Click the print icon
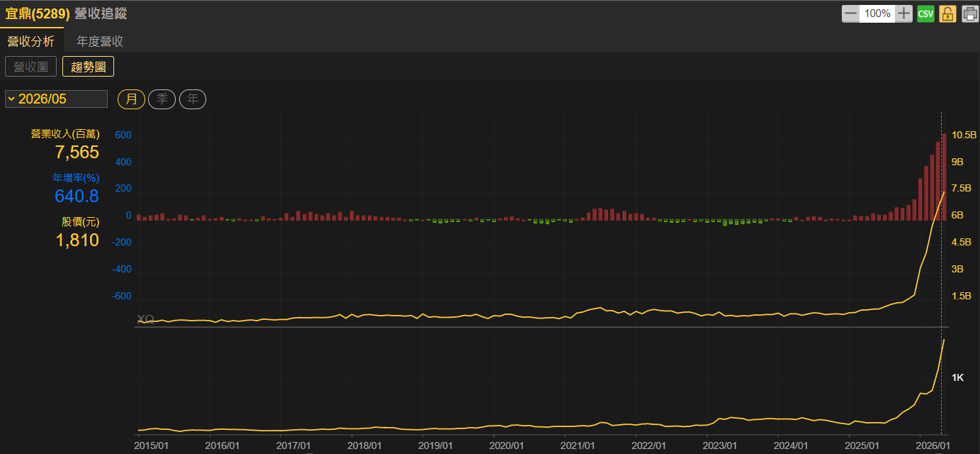Image resolution: width=980 pixels, height=454 pixels. [x=970, y=13]
